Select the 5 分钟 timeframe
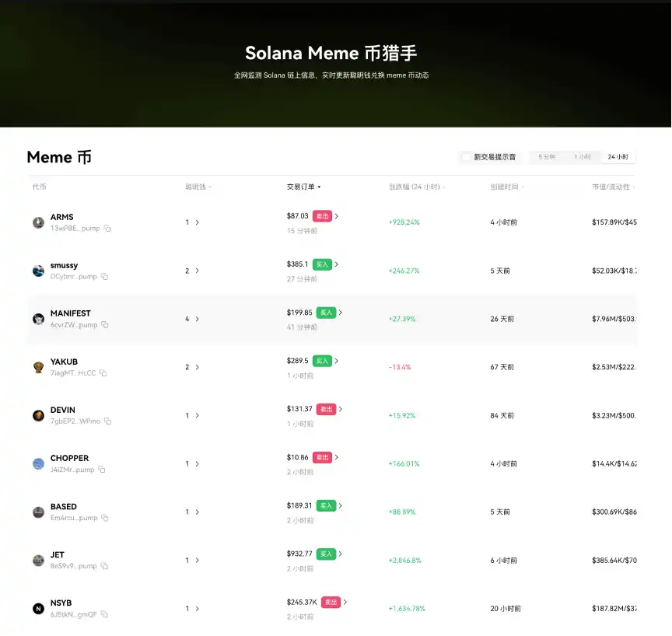The height and width of the screenshot is (636, 672). click(547, 157)
